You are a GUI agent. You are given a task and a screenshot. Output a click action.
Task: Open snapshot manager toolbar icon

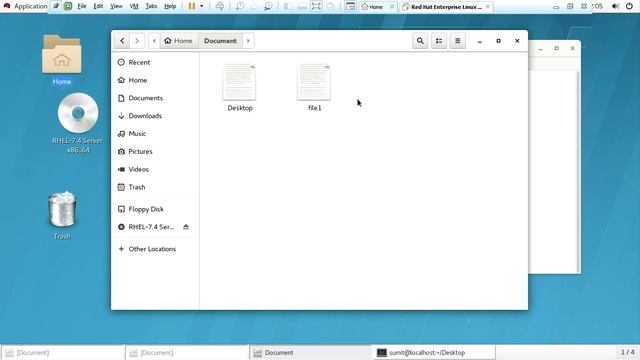[268, 6]
